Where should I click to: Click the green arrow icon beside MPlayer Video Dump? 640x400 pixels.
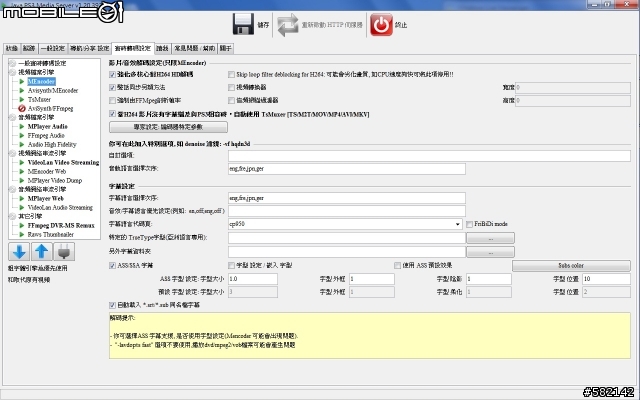pos(22,180)
